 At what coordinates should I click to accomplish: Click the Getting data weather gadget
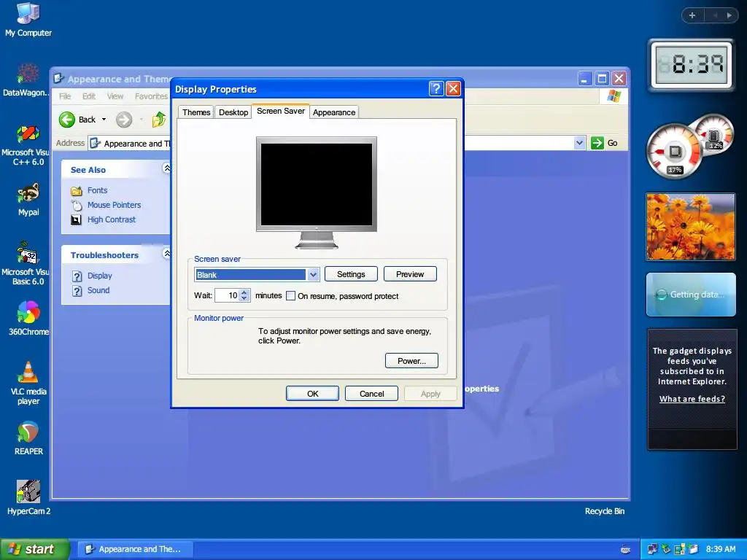coord(691,295)
